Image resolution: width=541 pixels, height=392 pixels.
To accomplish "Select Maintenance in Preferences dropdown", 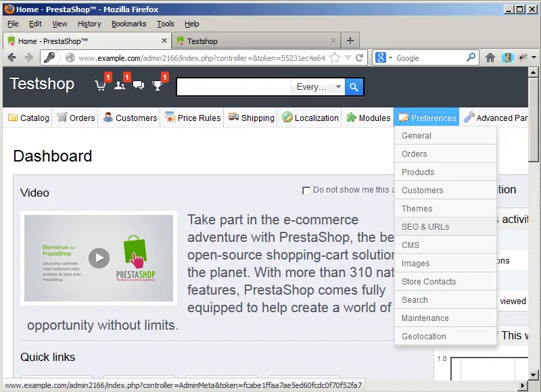I will (x=446, y=318).
